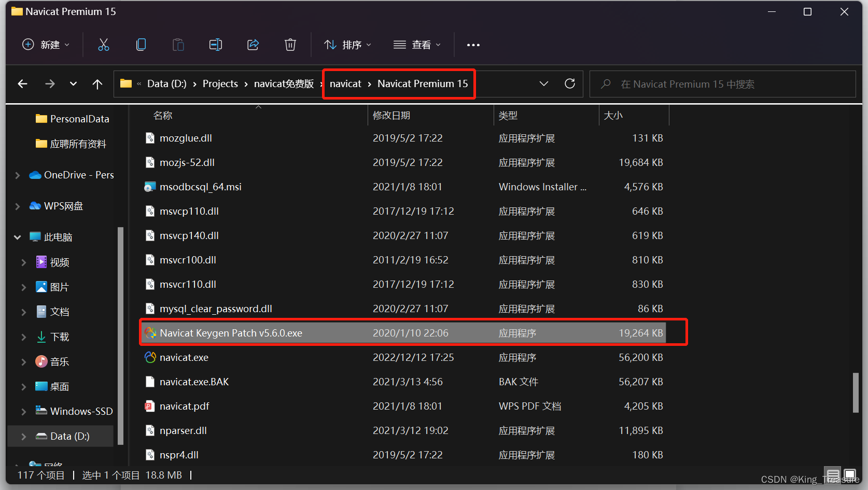The height and width of the screenshot is (490, 868).
Task: Select the file mozglue.dll
Action: [186, 138]
